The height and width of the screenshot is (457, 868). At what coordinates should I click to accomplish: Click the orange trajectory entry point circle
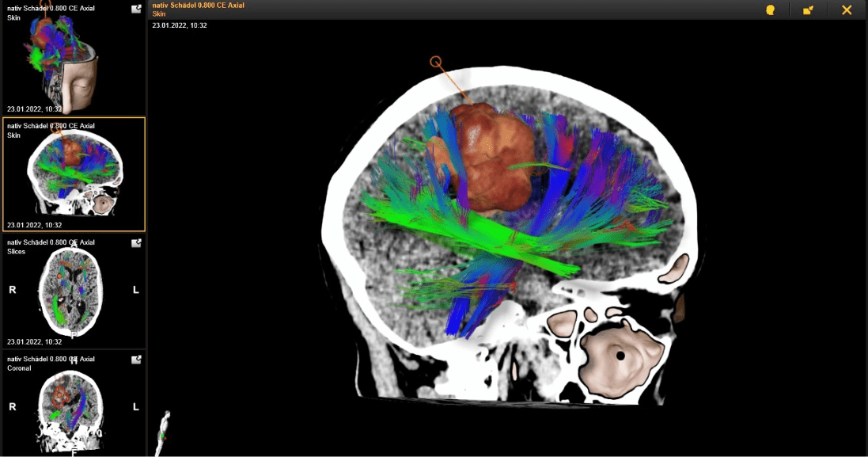[435, 61]
